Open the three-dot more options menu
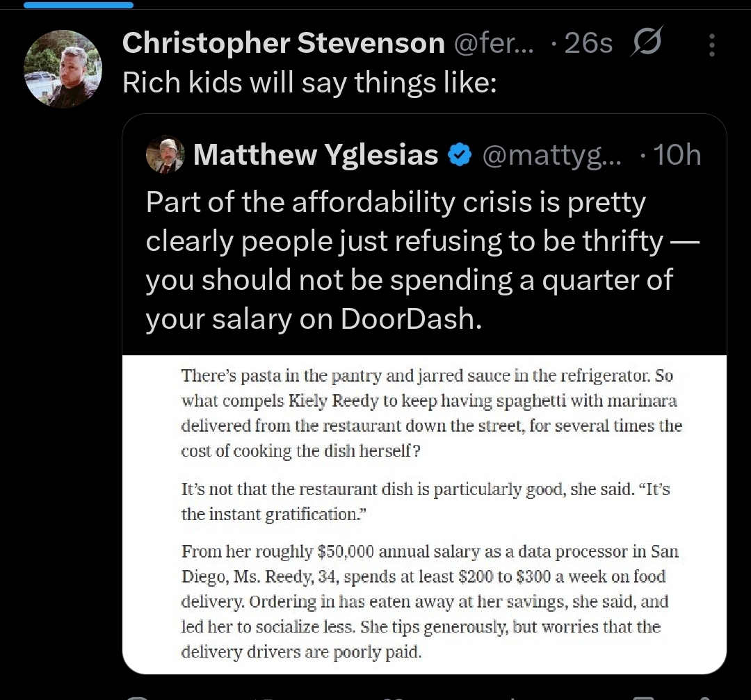Screen dimensions: 751x700 pos(711,45)
